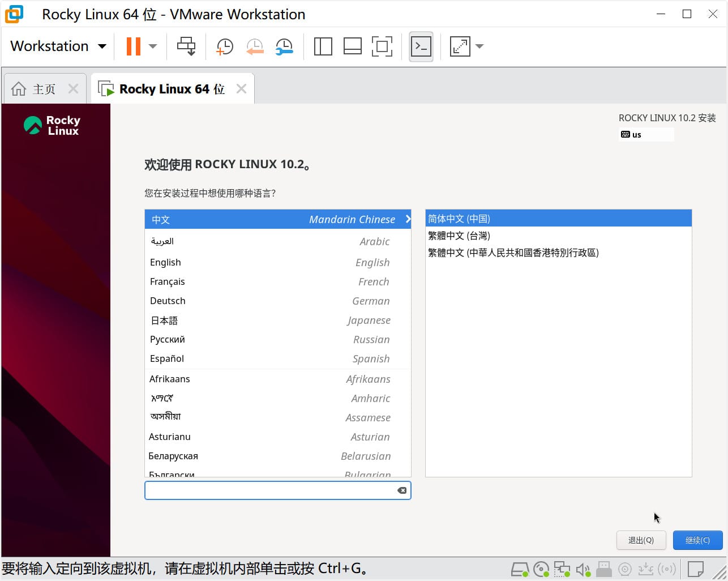Choose Français French language
The image size is (728, 581).
point(278,281)
